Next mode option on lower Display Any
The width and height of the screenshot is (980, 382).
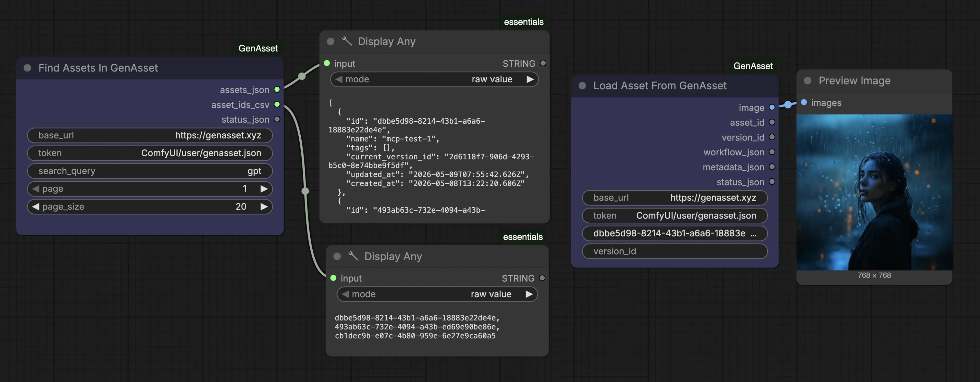[529, 295]
